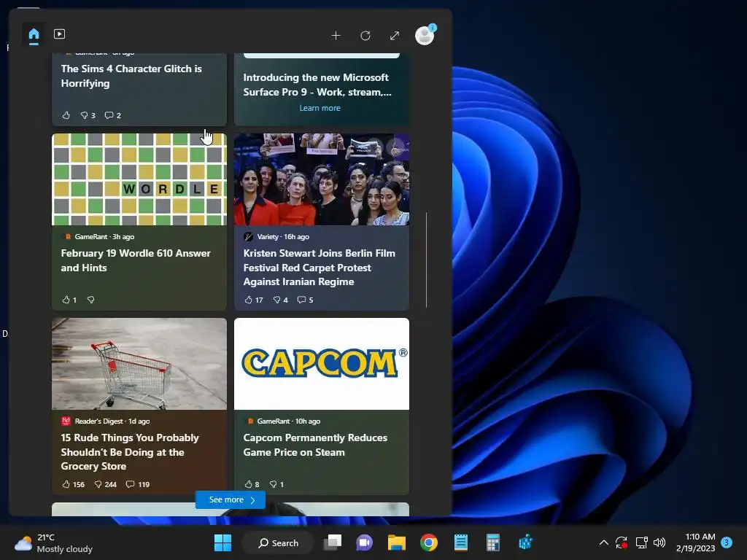This screenshot has width=747, height=560.
Task: Dislike The Sims 4 Character Glitch article
Action: [88, 115]
